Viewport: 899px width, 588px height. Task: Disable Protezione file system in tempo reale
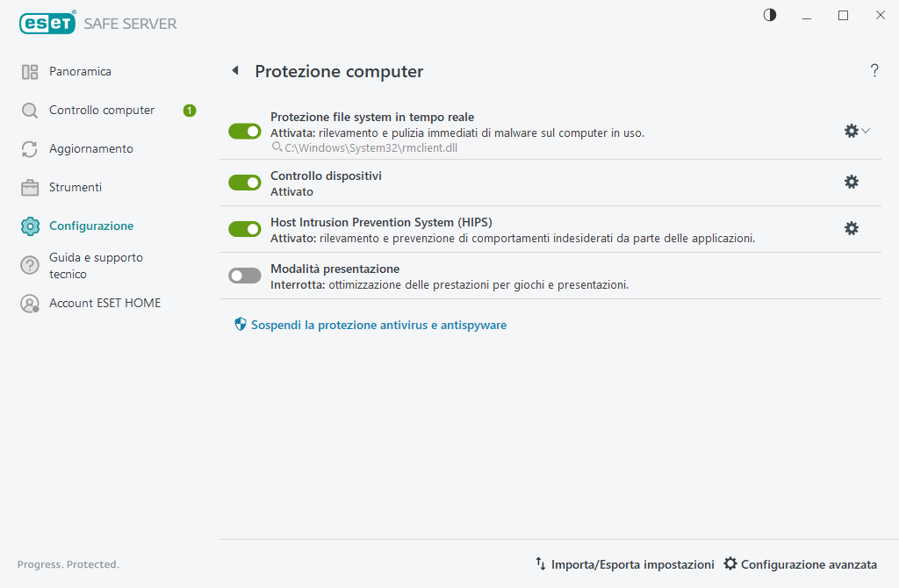coord(244,130)
